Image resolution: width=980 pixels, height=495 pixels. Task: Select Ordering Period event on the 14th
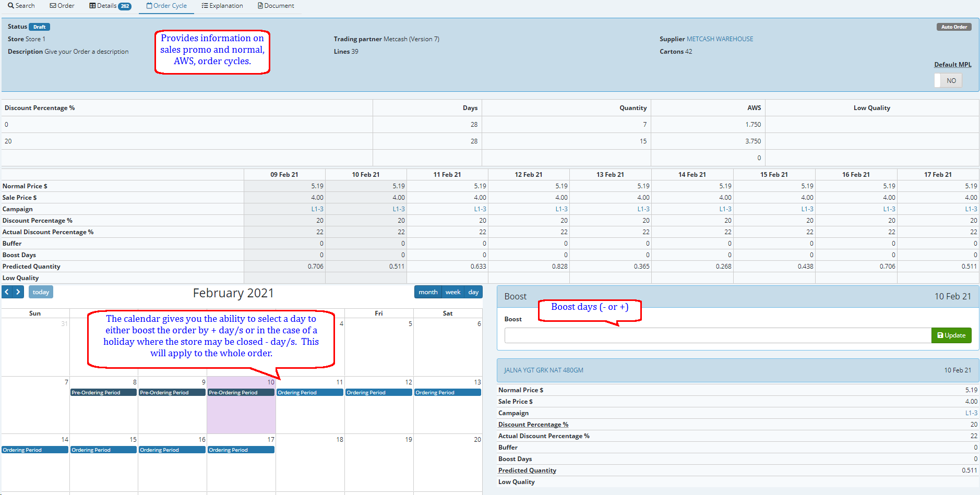35,450
